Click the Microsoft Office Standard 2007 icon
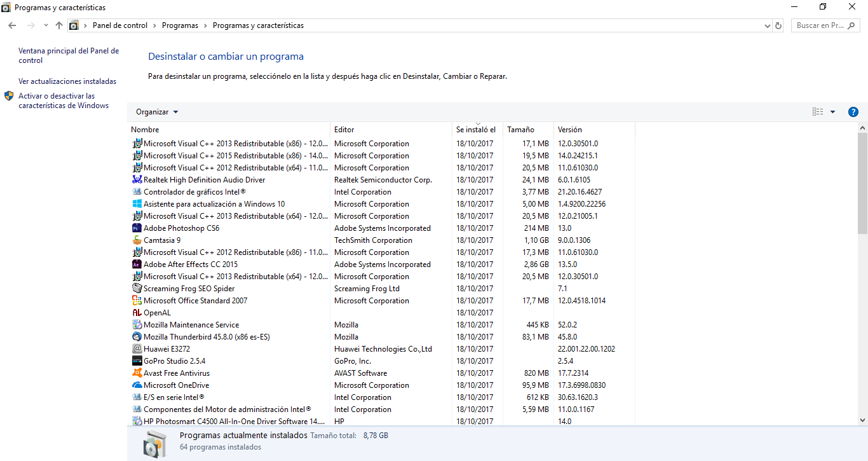868x461 pixels. pyautogui.click(x=137, y=301)
